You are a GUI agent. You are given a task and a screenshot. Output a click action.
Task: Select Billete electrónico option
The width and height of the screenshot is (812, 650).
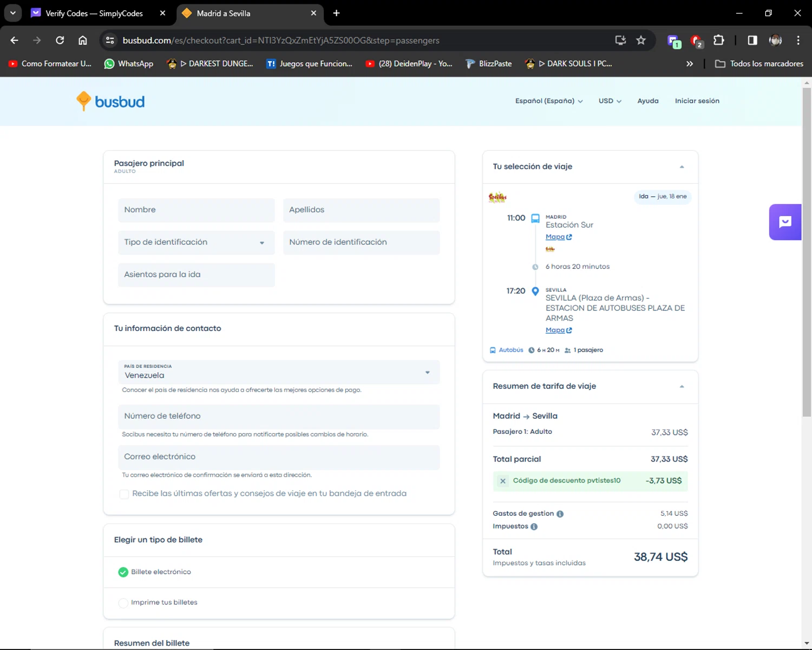pyautogui.click(x=123, y=572)
